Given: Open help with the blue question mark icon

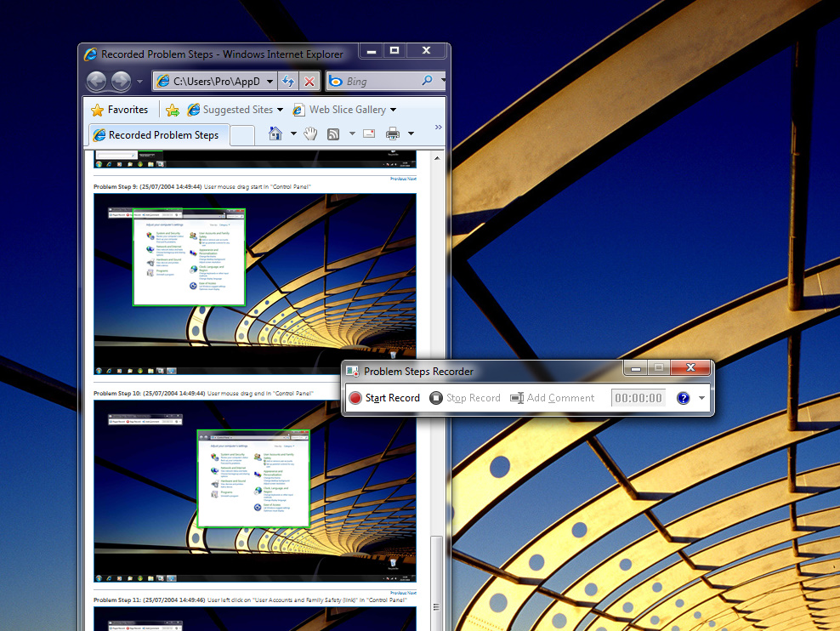Looking at the screenshot, I should tap(683, 398).
